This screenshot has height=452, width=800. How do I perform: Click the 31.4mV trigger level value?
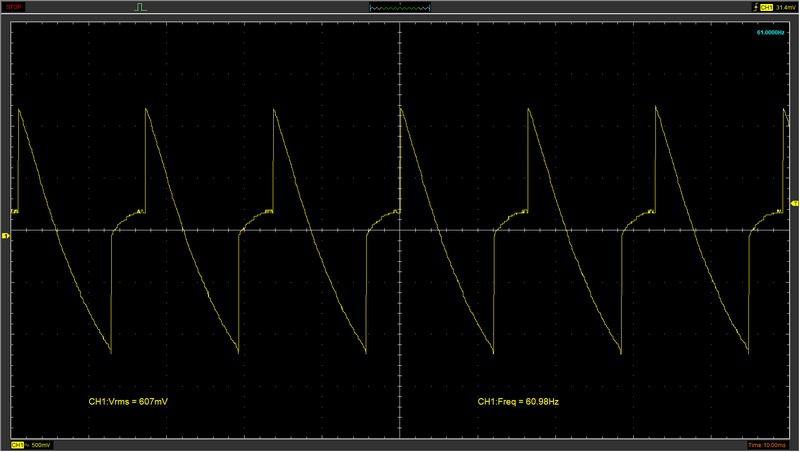785,7
